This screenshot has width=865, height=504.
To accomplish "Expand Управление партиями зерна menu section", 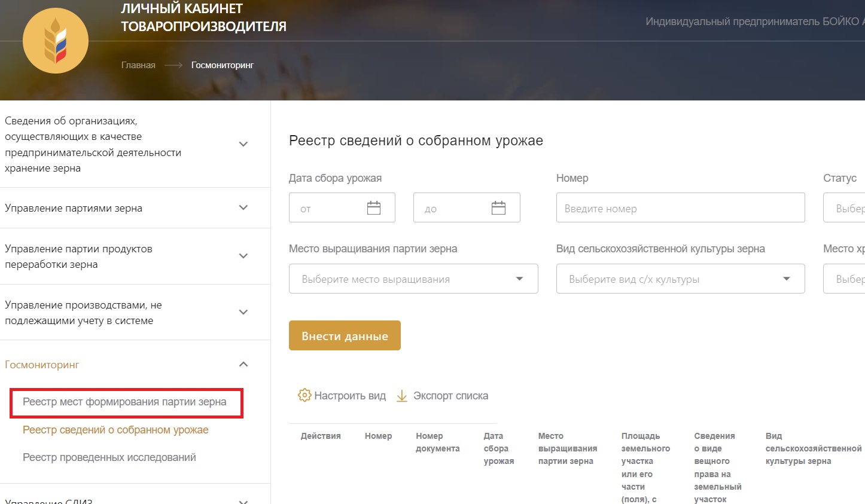I will (x=243, y=207).
